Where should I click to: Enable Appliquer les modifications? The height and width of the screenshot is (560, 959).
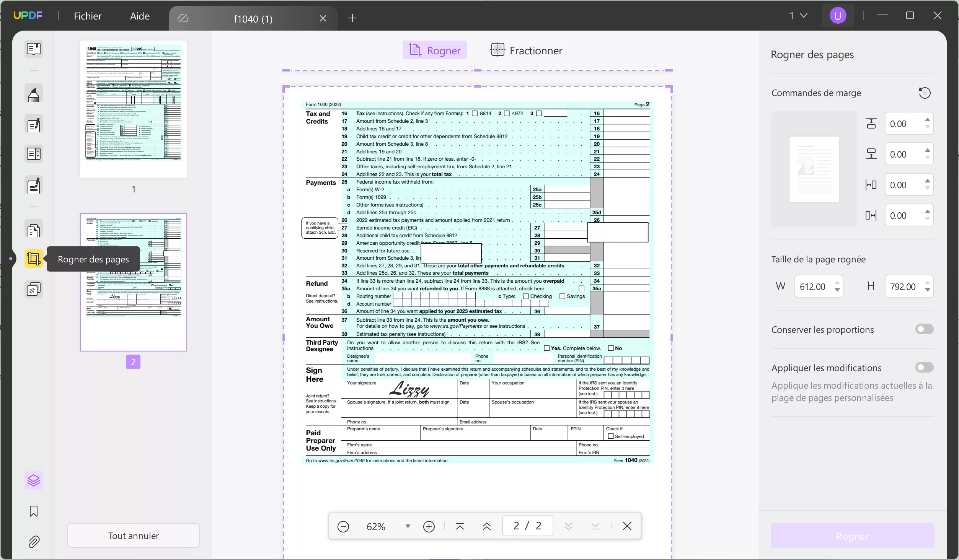tap(924, 367)
